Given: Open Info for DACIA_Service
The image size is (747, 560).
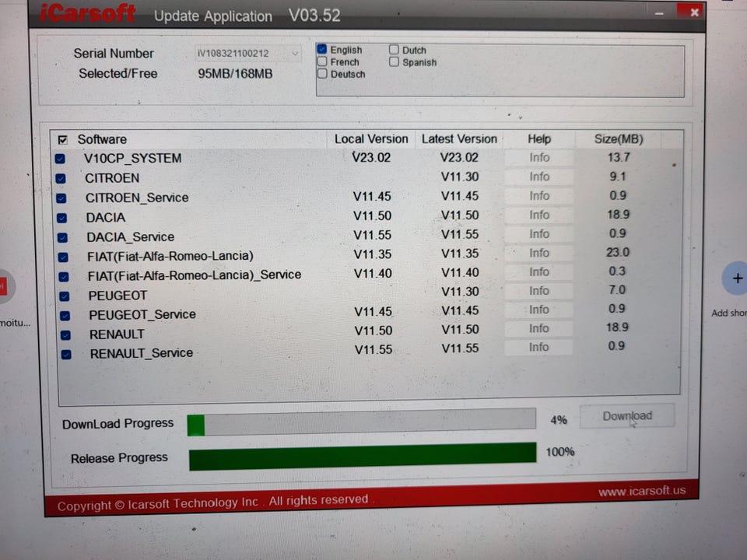Looking at the screenshot, I should pos(538,234).
